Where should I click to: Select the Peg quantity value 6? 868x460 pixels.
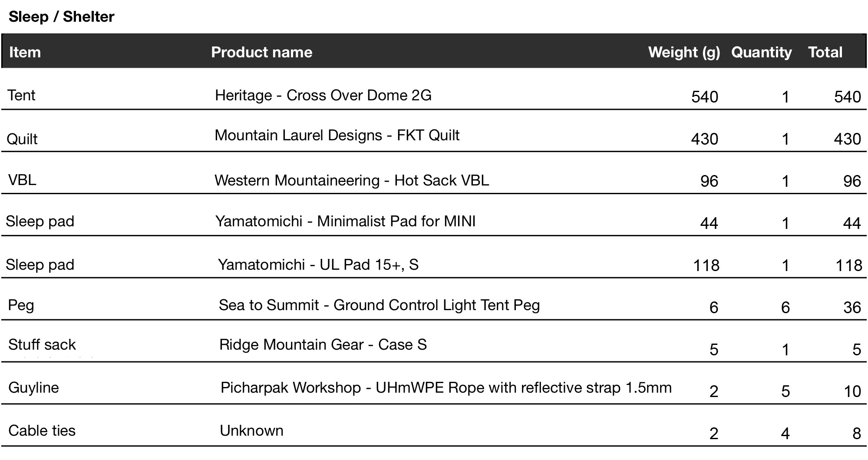pos(785,308)
